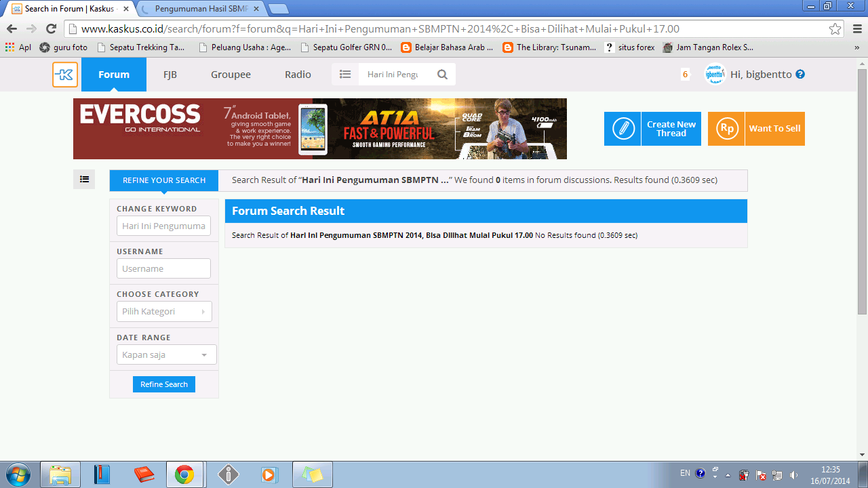
Task: Reload the page with the refresh icon
Action: click(51, 29)
